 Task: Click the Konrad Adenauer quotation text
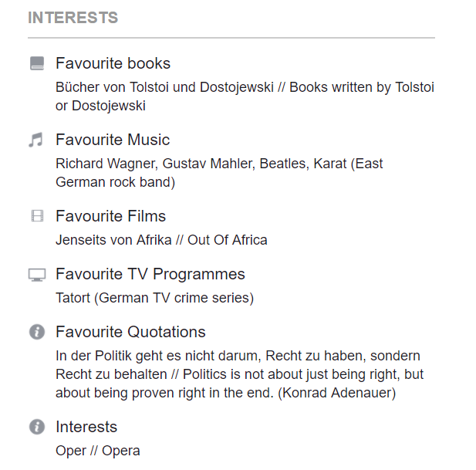(x=239, y=374)
